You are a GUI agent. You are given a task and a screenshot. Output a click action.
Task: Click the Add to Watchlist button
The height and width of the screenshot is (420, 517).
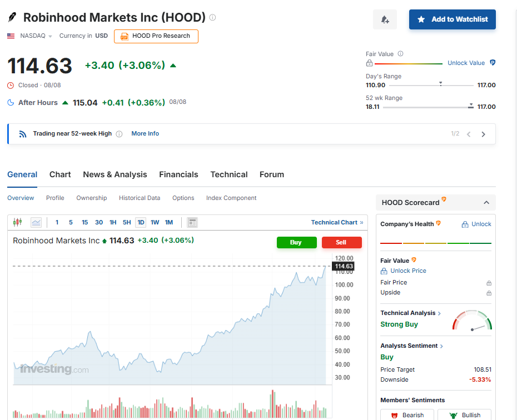(453, 19)
